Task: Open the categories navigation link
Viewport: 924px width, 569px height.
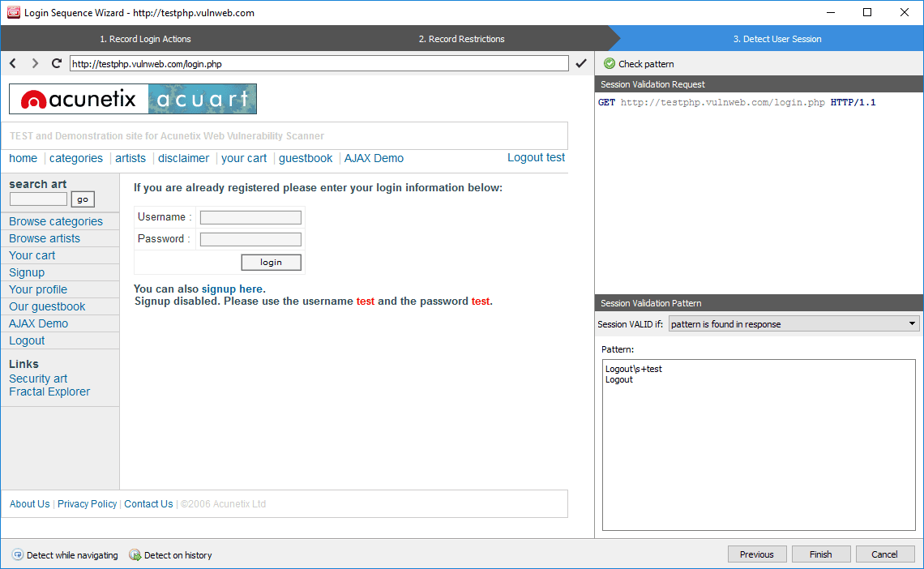Action: click(76, 158)
